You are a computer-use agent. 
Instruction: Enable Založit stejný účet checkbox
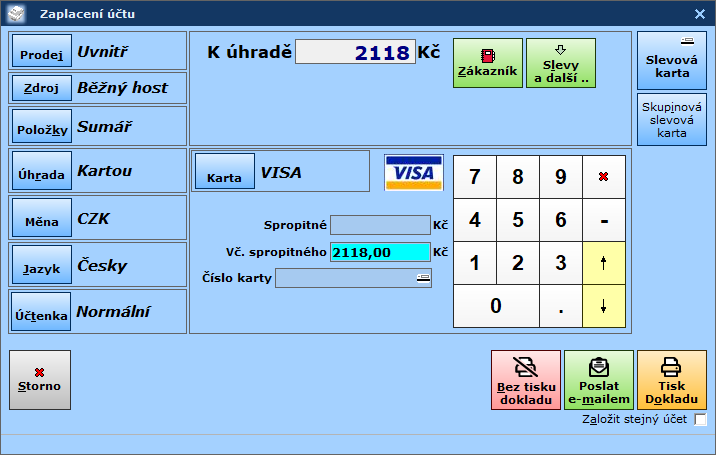click(x=700, y=419)
